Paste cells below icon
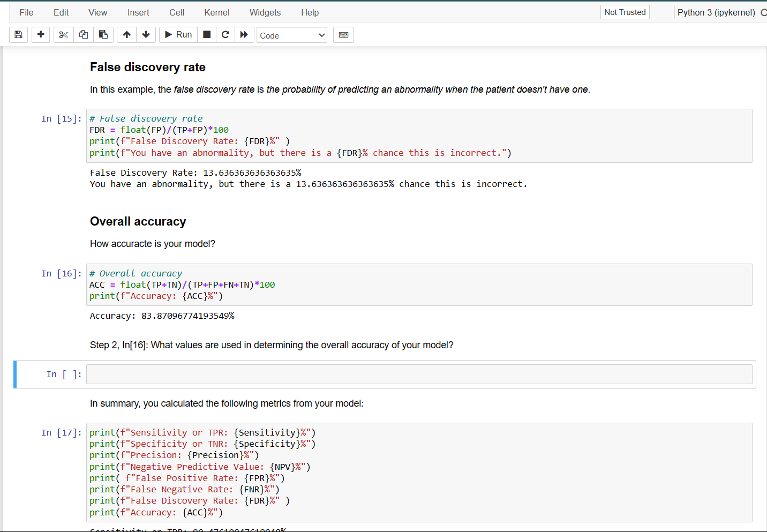767x532 pixels. (x=103, y=35)
